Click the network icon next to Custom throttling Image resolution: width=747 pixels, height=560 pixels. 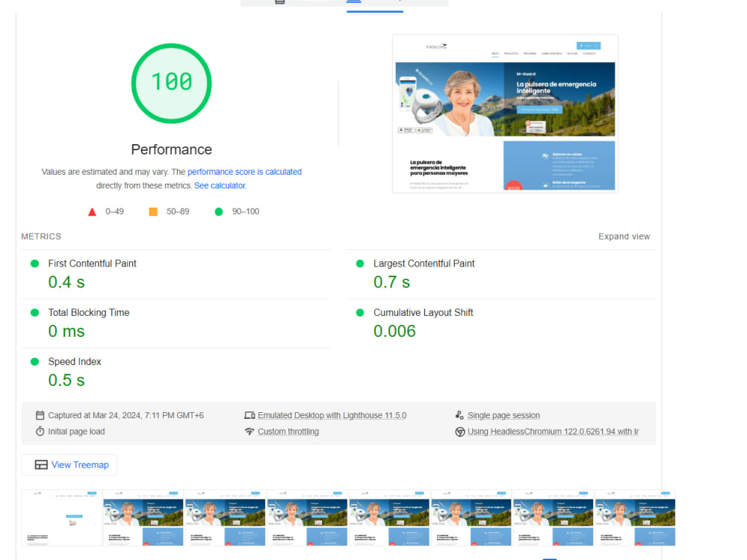(x=250, y=432)
